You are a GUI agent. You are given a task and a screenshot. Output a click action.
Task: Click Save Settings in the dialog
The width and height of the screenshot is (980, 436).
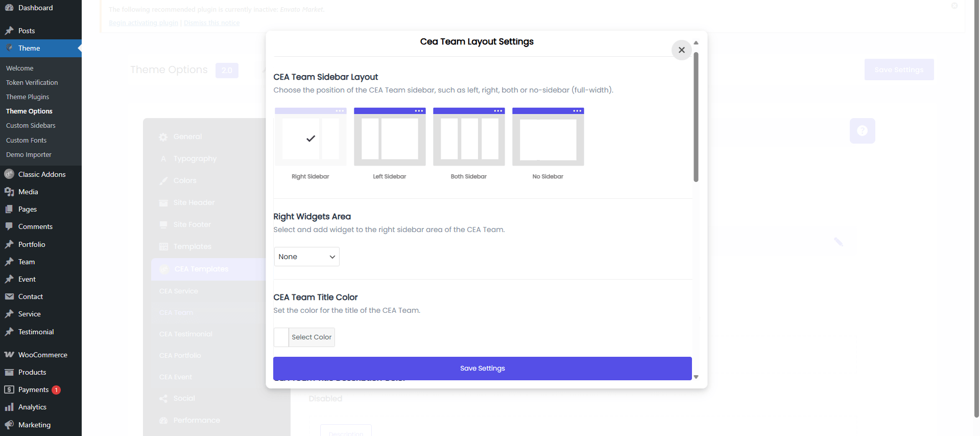tap(482, 369)
